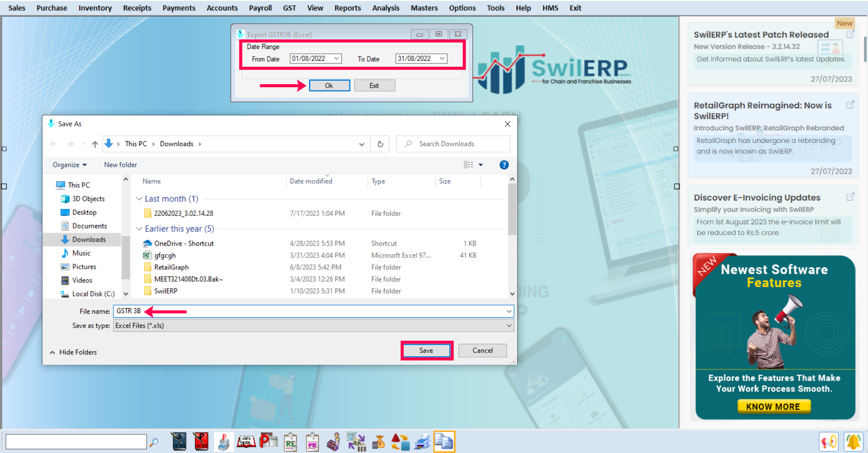This screenshot has width=868, height=453.
Task: Click the cashier counter toolbar icon
Action: point(334,442)
